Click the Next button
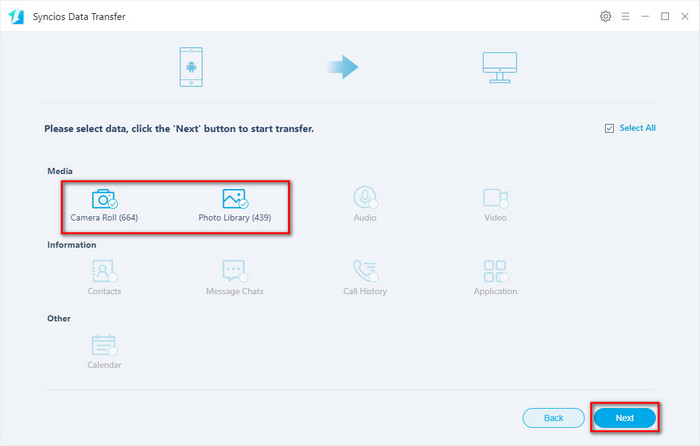The height and width of the screenshot is (446, 700). click(625, 418)
